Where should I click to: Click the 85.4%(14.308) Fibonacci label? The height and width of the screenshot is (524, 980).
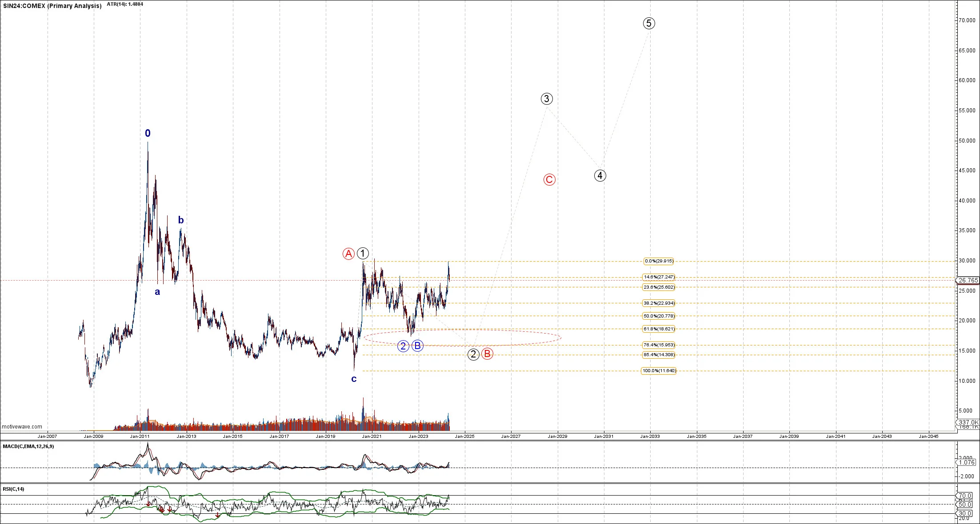(659, 355)
